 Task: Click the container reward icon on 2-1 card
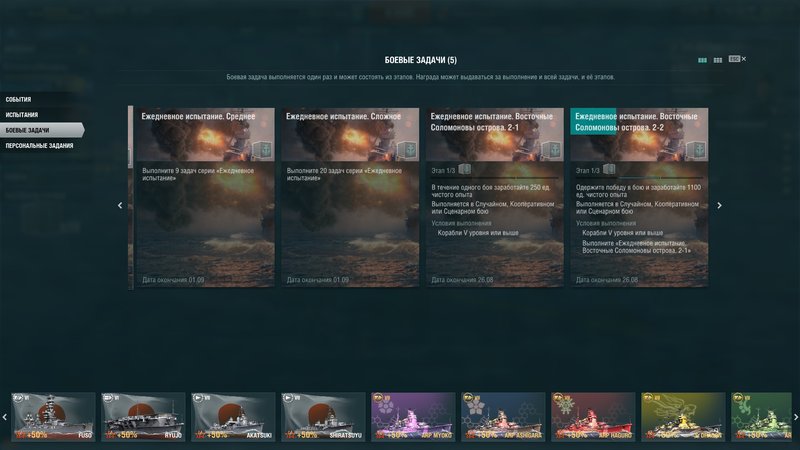pos(551,151)
